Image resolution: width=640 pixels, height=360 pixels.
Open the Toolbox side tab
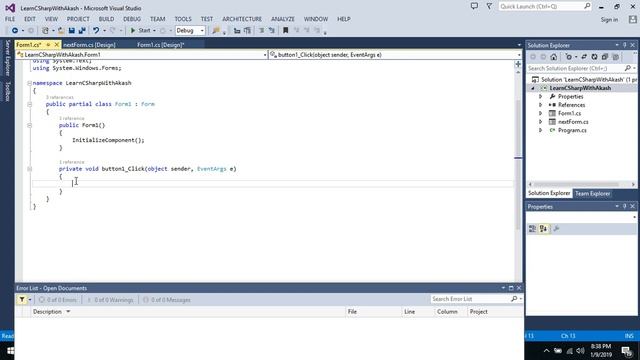7,91
